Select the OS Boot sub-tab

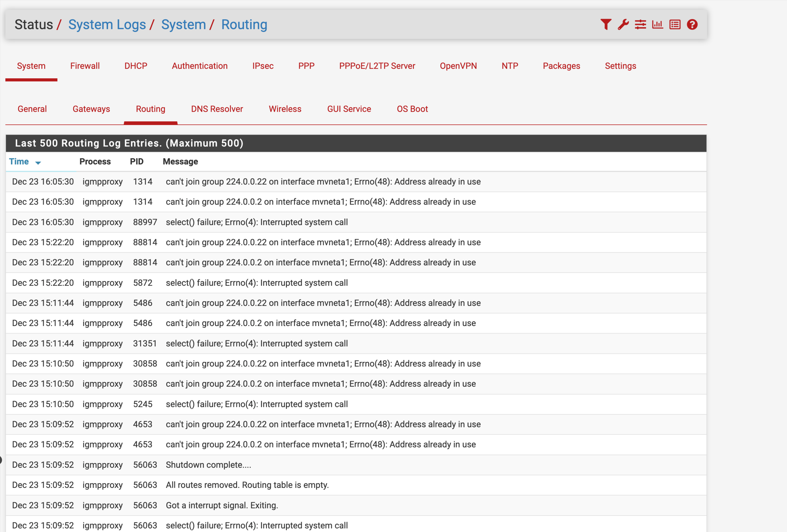pos(412,109)
